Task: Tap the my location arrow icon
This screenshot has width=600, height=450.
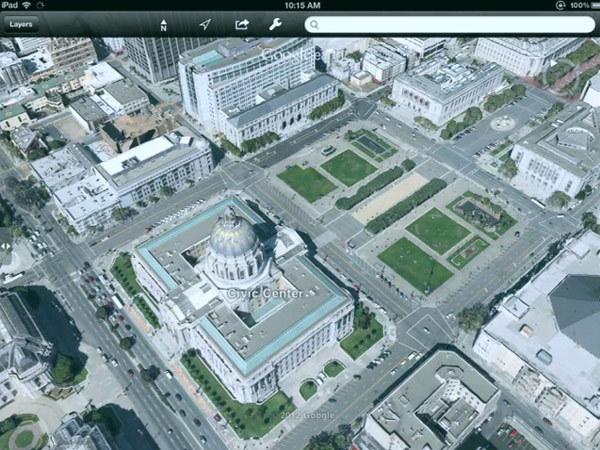Action: coord(205,24)
